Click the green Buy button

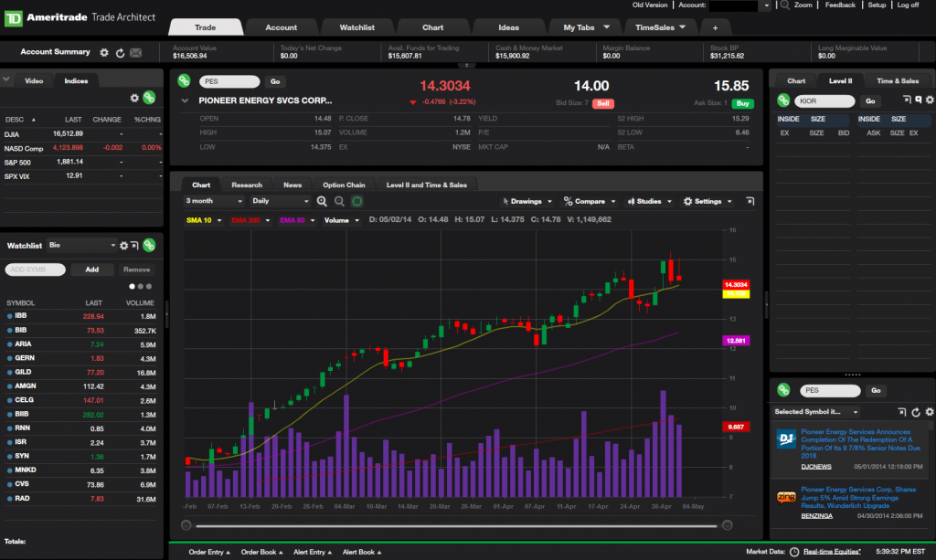[x=742, y=104]
